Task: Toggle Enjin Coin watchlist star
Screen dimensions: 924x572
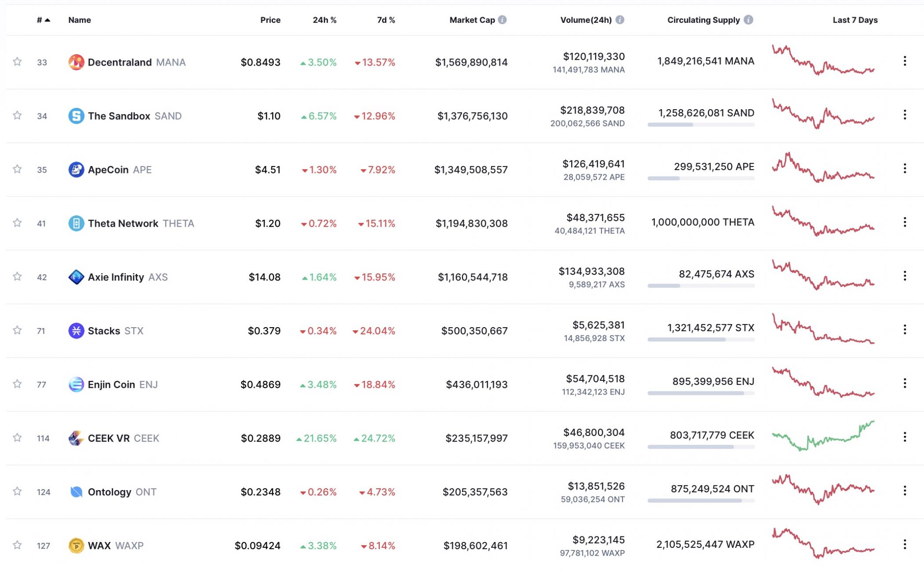Action: 17,384
